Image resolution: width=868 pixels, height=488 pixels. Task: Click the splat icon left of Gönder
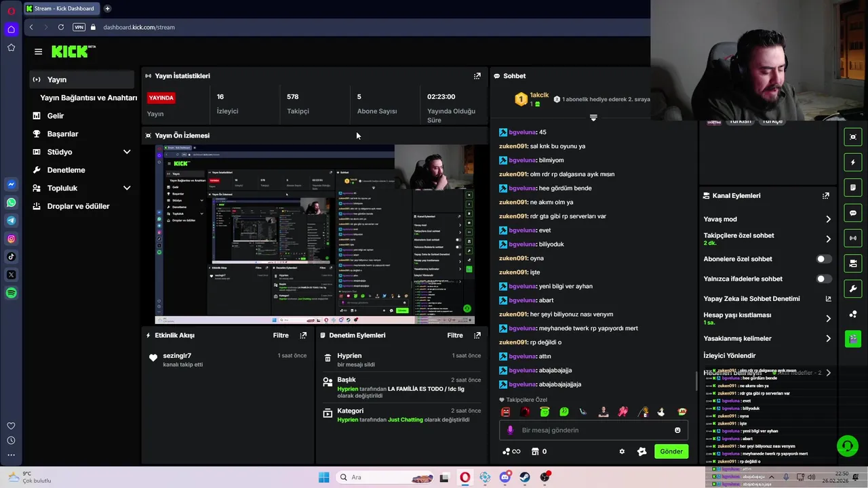coord(642,451)
